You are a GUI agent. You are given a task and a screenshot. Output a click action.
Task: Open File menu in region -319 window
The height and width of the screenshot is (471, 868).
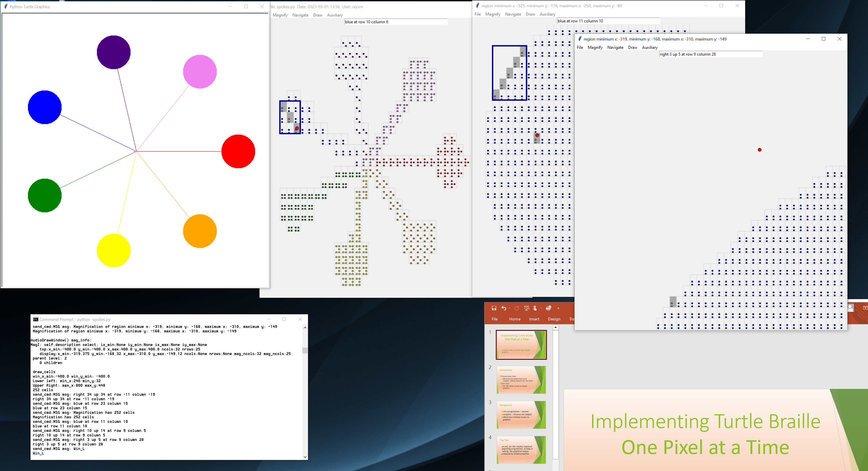tap(579, 47)
